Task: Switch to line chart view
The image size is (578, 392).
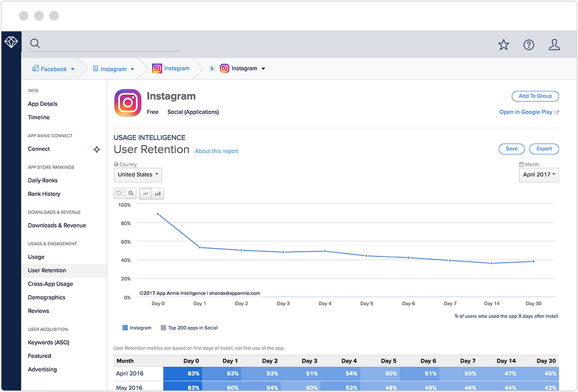Action: click(146, 193)
